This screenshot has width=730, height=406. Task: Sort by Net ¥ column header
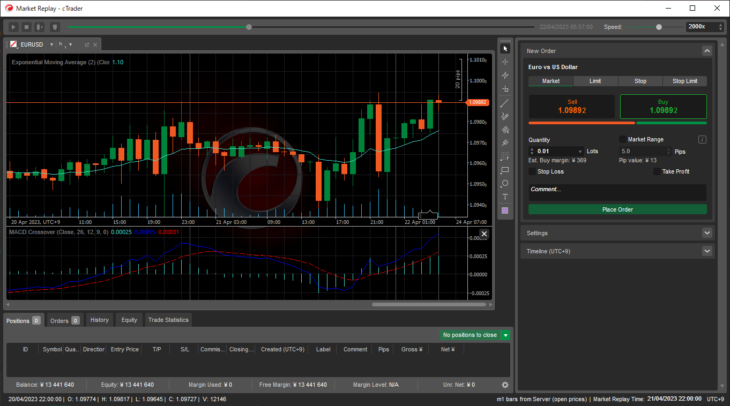click(x=447, y=349)
